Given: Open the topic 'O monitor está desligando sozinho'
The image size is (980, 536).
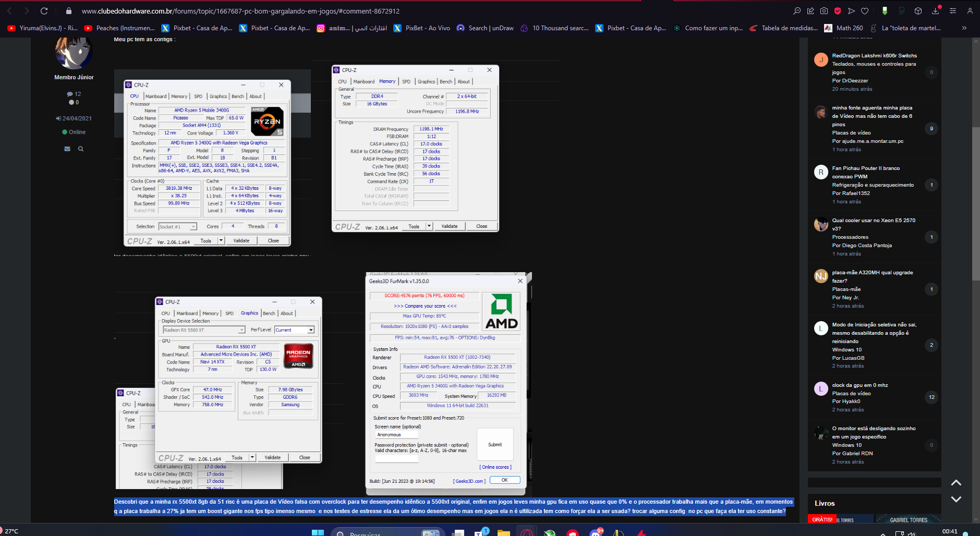Looking at the screenshot, I should (874, 433).
